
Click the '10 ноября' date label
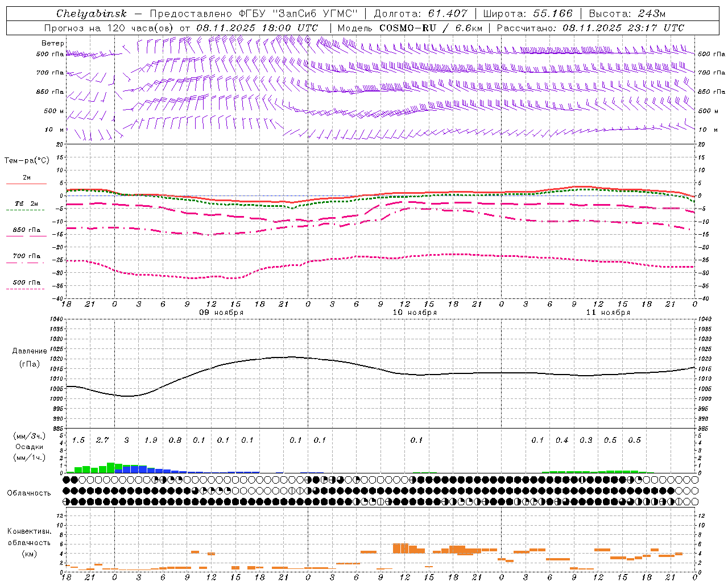point(415,313)
